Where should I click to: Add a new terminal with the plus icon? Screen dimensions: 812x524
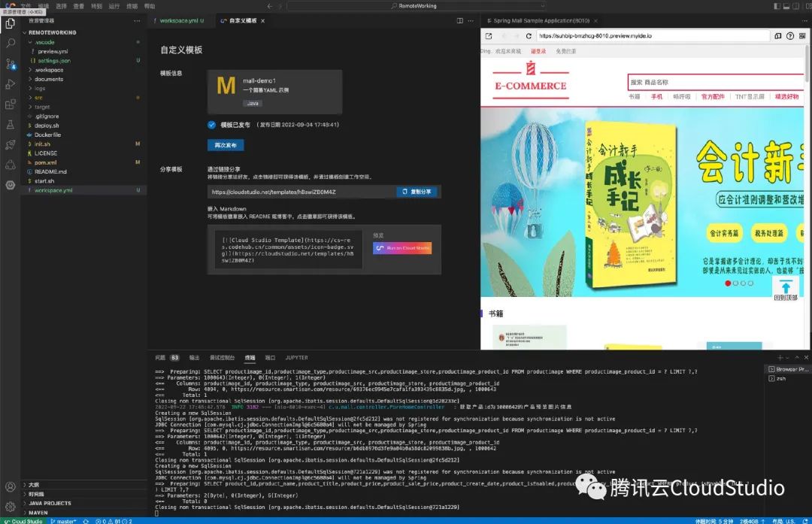[780, 357]
